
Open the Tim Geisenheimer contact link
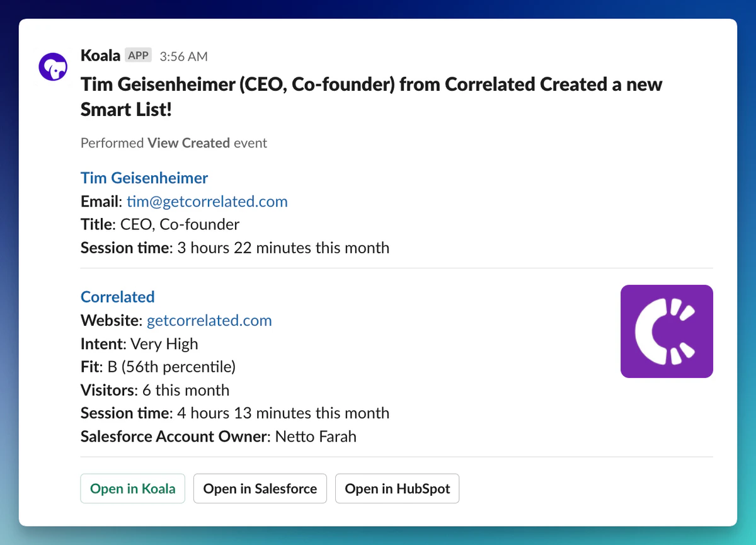click(x=144, y=178)
